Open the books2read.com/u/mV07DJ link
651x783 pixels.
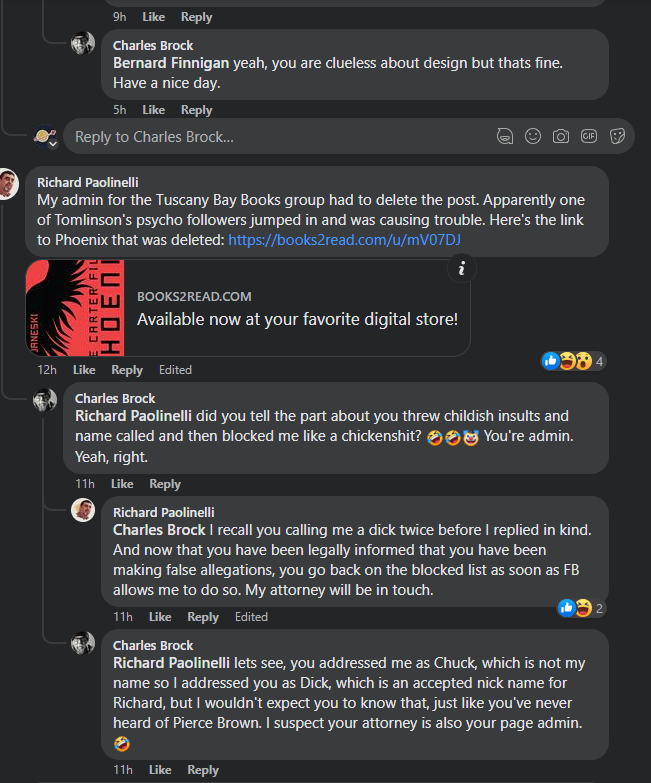[x=344, y=240]
